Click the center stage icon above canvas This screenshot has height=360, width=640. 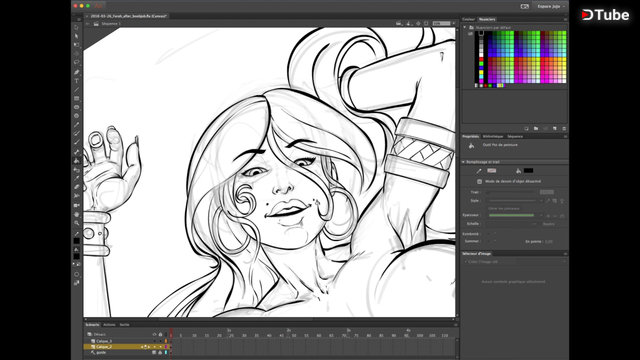point(418,24)
